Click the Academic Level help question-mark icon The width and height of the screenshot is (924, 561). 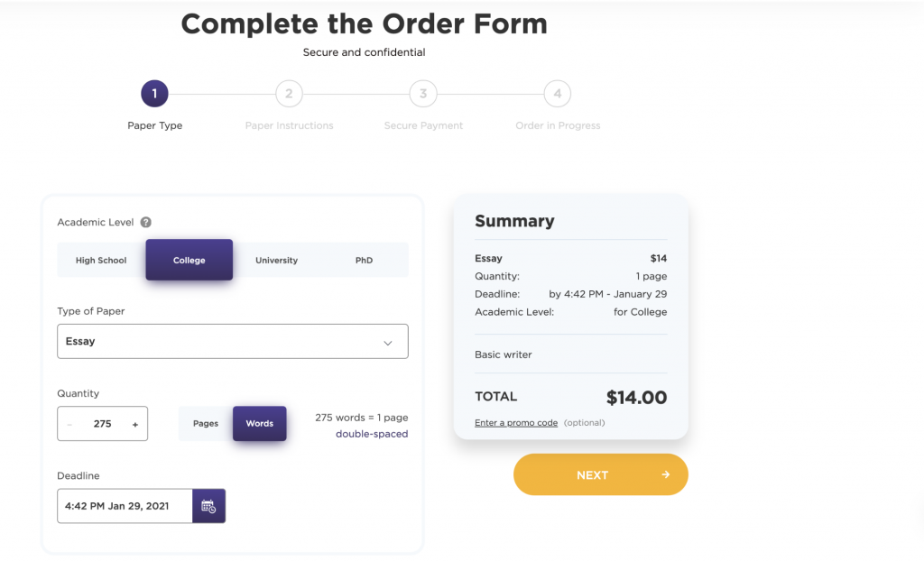(x=145, y=222)
